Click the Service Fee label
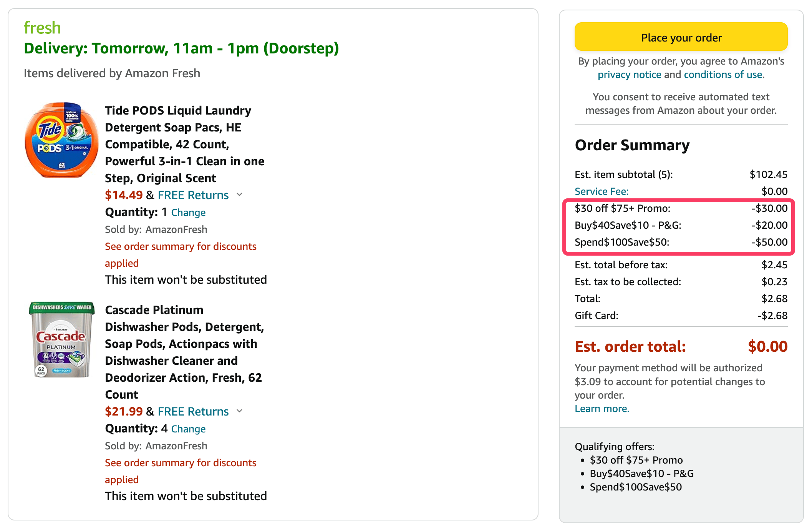This screenshot has height=532, width=812. 601,191
